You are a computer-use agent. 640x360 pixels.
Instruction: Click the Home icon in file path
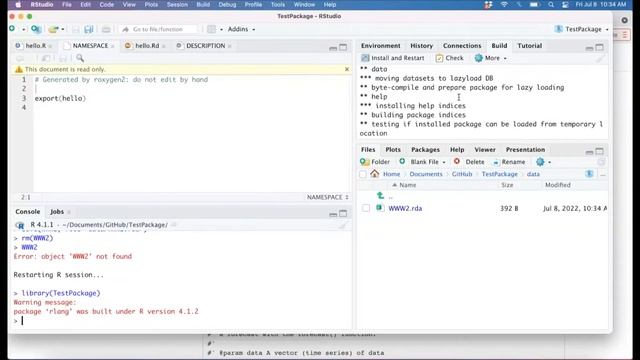click(375, 174)
